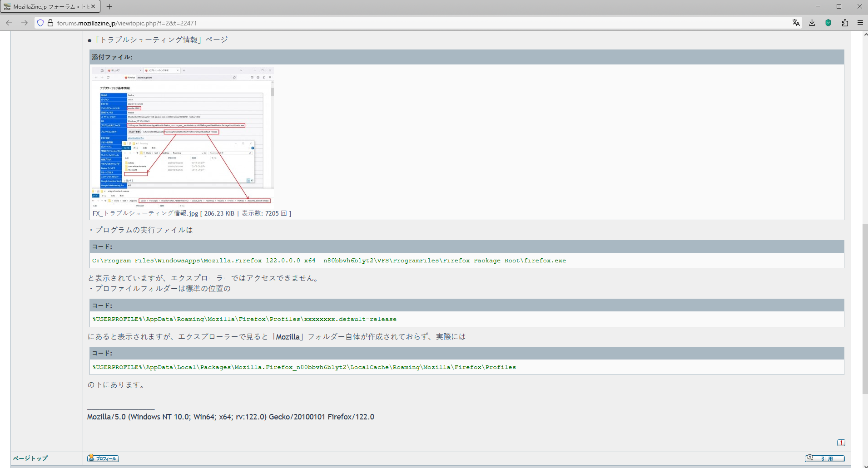
Task: Select the MozillaZine.jp フォーラム tab
Action: [x=50, y=6]
